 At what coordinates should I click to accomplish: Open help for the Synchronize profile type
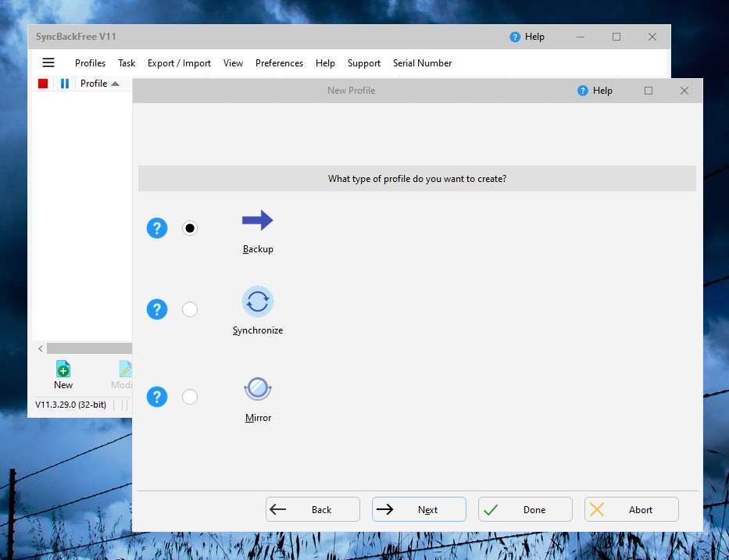(157, 309)
